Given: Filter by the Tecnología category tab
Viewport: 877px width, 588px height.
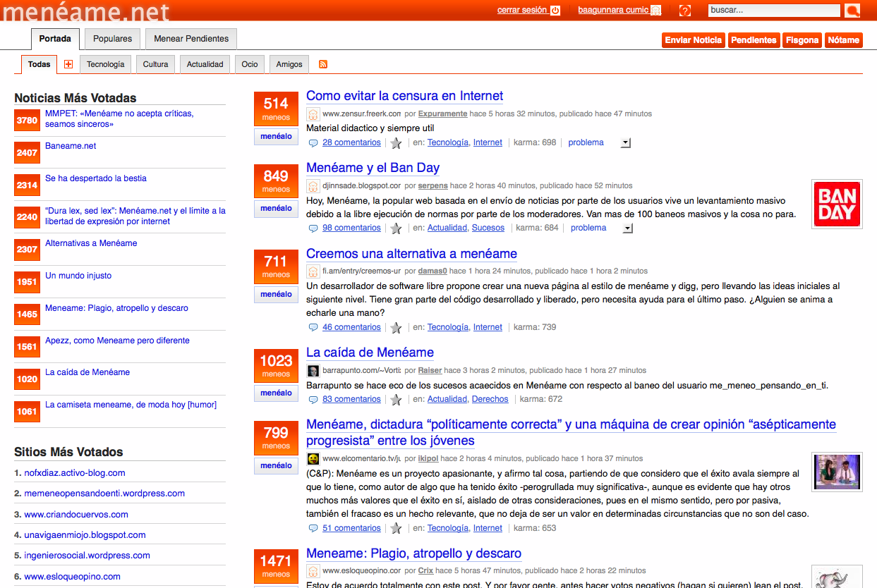Looking at the screenshot, I should (105, 64).
